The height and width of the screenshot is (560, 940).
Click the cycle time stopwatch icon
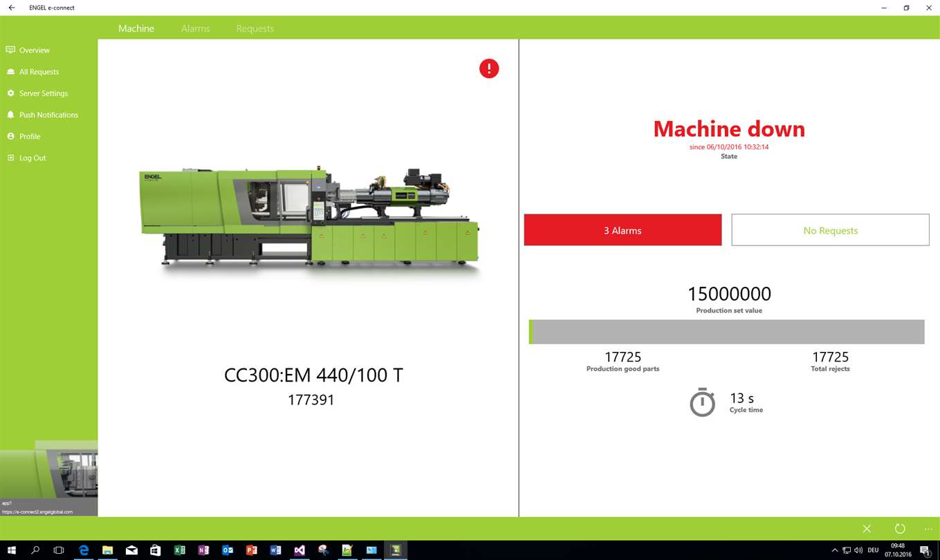[702, 402]
